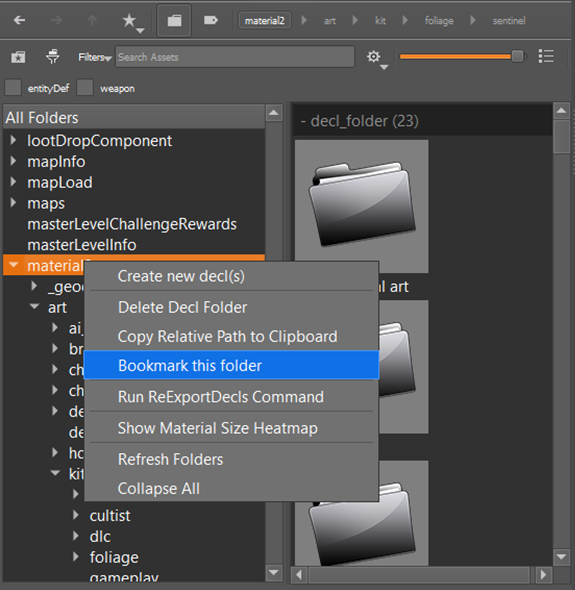This screenshot has width=575, height=590.
Task: Click asset panel scroll right arrow
Action: click(543, 575)
